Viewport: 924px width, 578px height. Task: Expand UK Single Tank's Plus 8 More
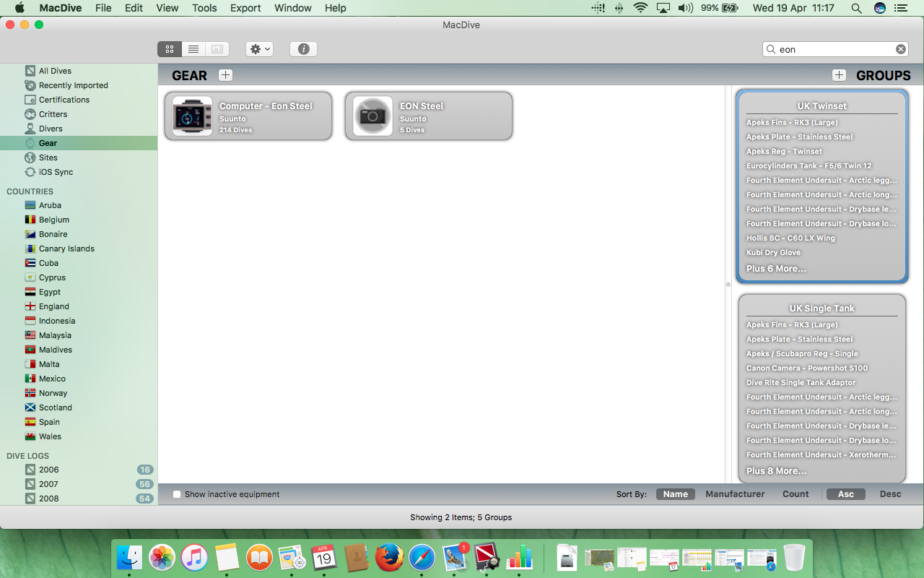(776, 470)
